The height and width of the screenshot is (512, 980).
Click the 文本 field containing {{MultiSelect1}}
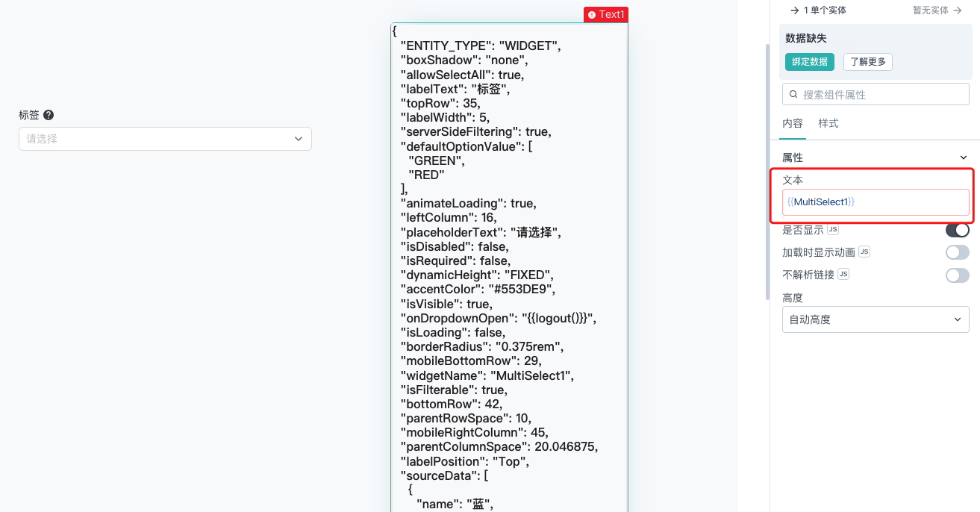876,202
